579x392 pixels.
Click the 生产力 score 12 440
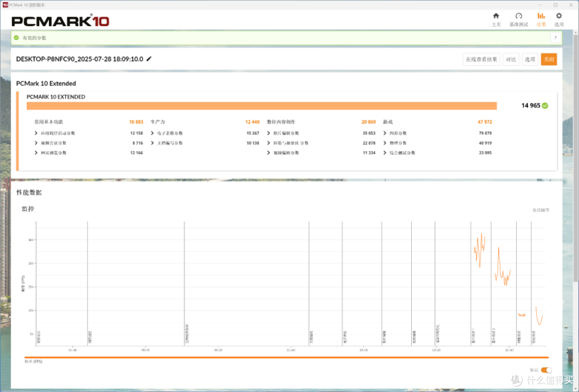point(252,122)
